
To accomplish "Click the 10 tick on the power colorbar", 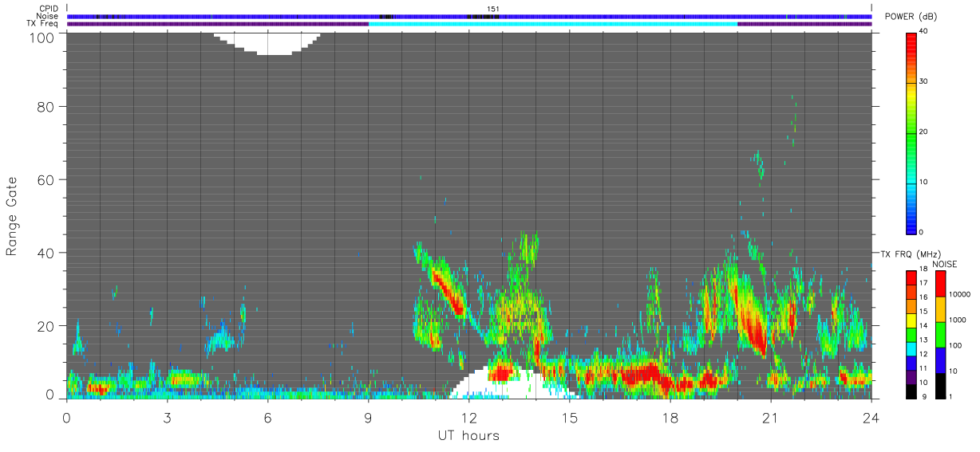I will [924, 182].
